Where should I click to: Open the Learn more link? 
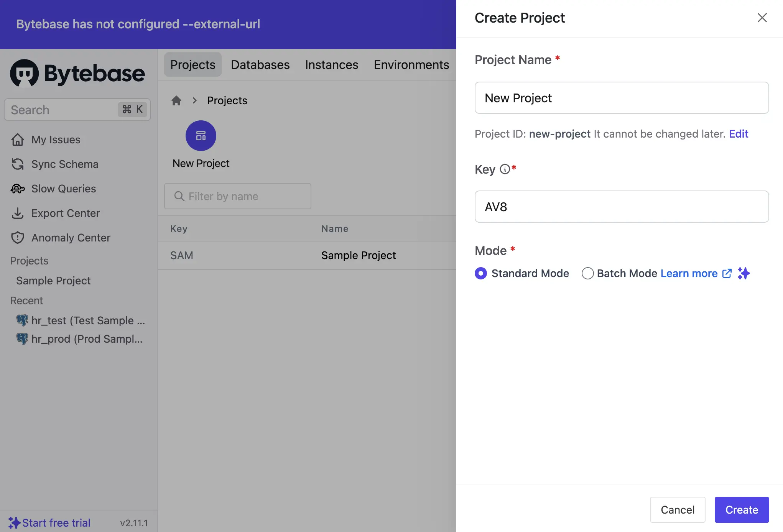(x=689, y=273)
